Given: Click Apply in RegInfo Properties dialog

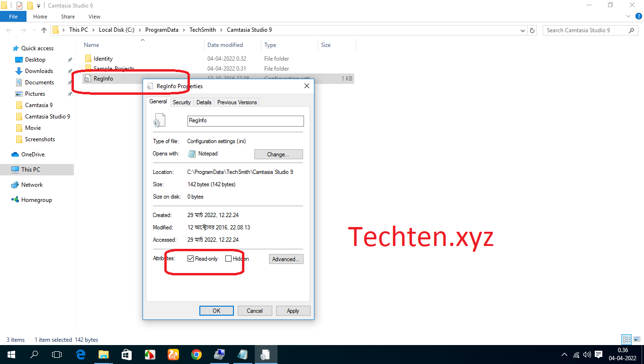Looking at the screenshot, I should point(293,311).
